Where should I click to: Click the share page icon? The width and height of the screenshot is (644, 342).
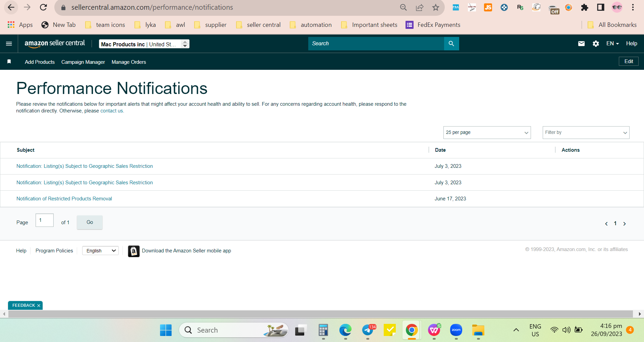click(419, 7)
